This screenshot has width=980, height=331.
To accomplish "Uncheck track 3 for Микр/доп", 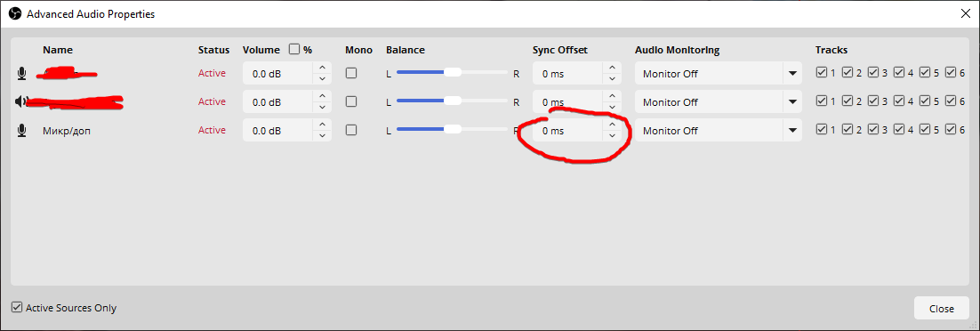I will [873, 130].
